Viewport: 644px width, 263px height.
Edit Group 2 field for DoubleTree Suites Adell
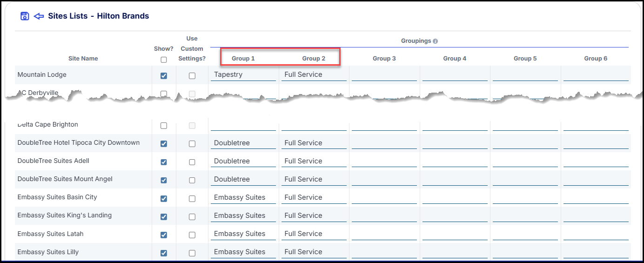click(314, 161)
